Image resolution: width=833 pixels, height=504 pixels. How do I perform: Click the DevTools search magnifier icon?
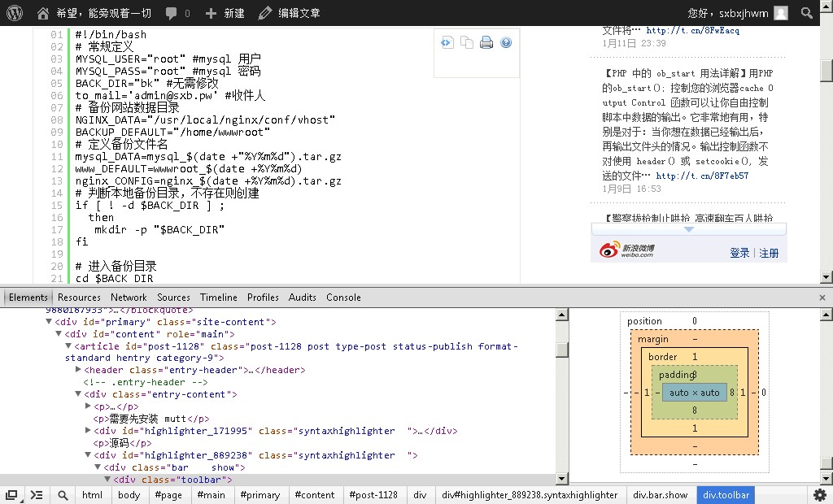tap(63, 494)
